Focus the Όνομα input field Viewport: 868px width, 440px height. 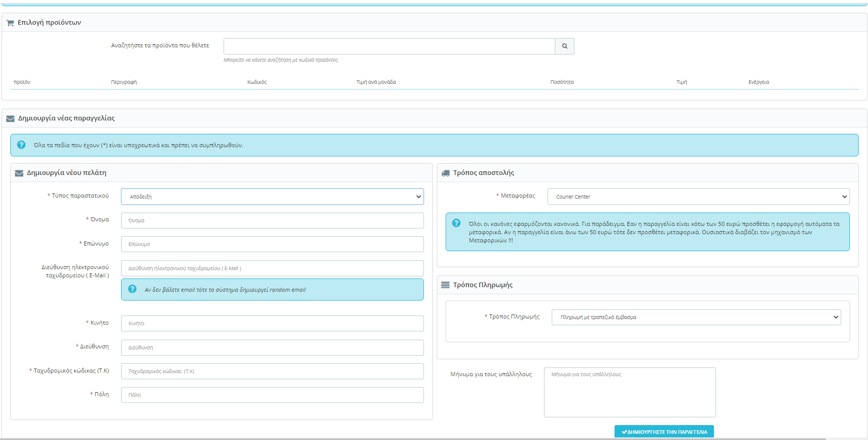(x=272, y=220)
